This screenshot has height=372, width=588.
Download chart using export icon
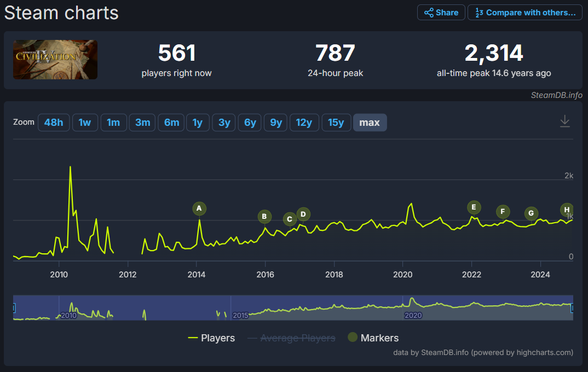point(565,121)
